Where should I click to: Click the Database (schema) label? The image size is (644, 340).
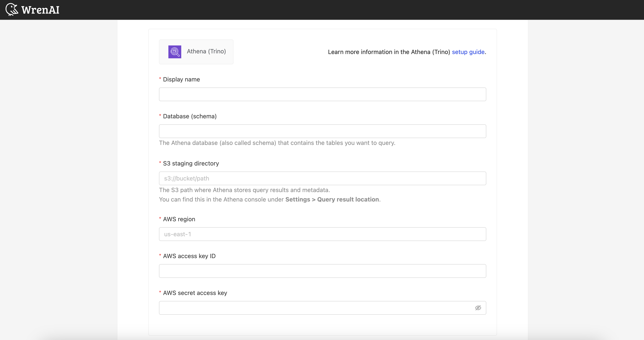tap(190, 116)
